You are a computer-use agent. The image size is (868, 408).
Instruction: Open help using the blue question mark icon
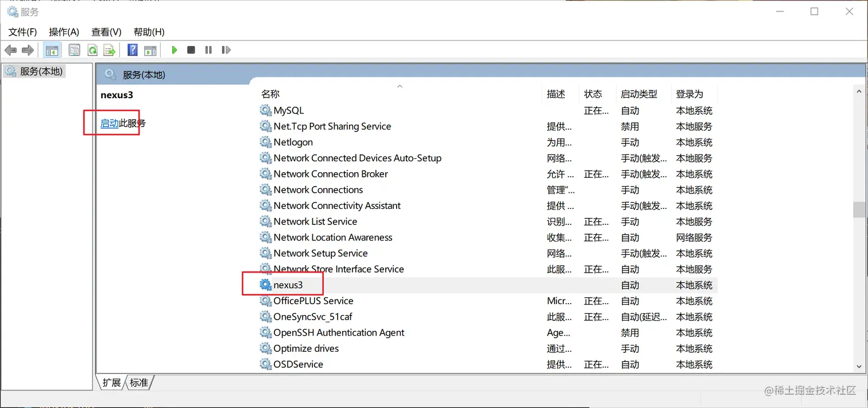tap(132, 50)
